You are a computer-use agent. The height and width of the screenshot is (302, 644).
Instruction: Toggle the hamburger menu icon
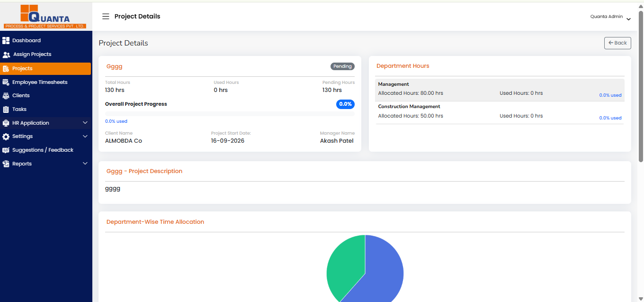(x=106, y=17)
